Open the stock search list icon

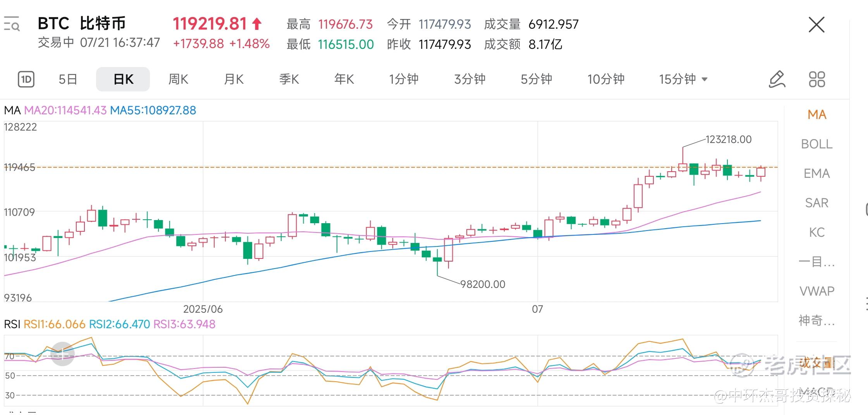point(12,24)
